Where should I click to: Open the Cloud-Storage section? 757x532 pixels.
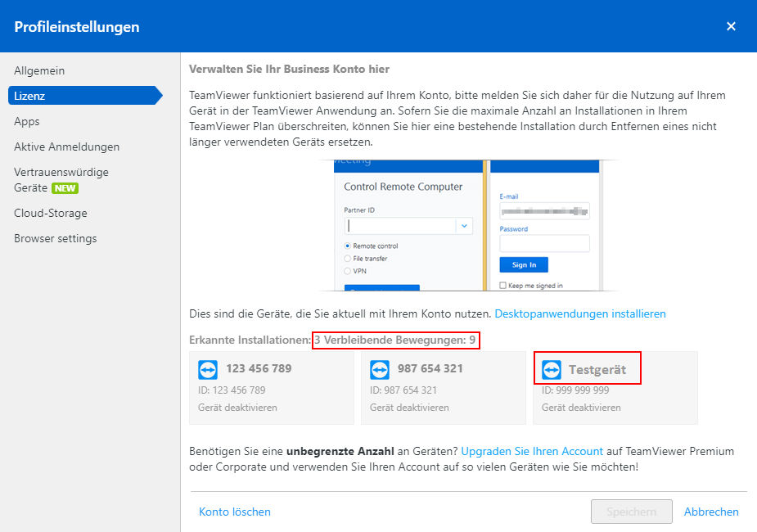coord(50,213)
